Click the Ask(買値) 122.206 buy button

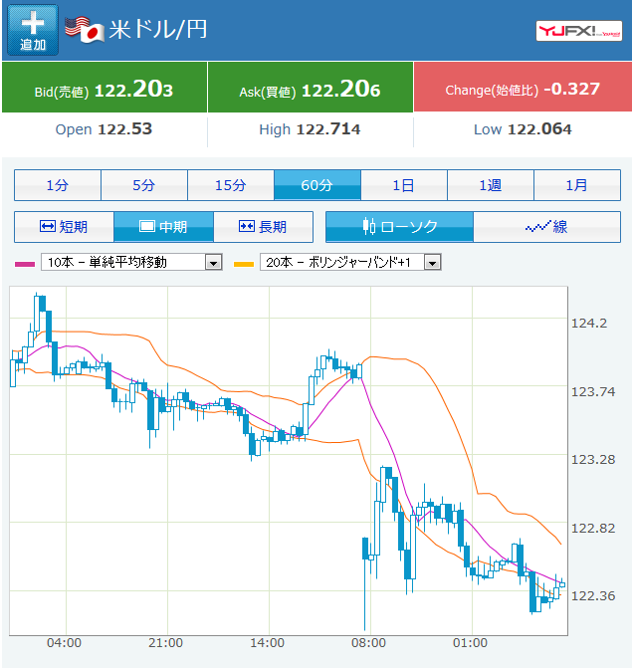point(310,90)
